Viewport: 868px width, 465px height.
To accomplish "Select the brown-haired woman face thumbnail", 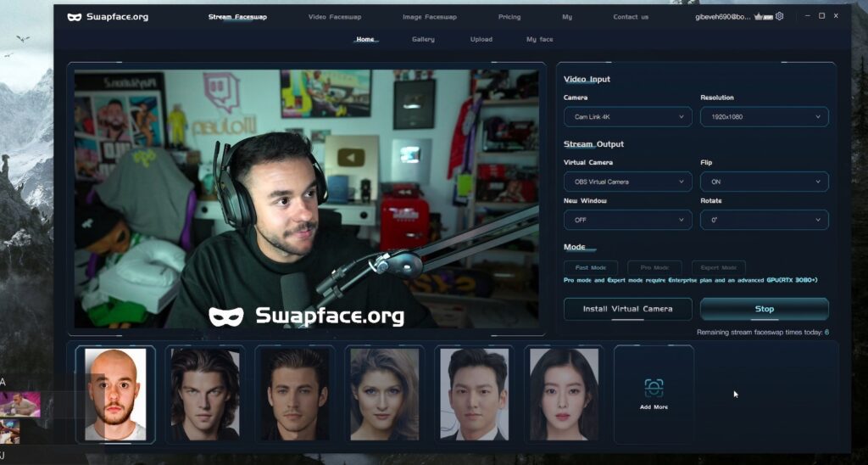I will click(x=384, y=394).
